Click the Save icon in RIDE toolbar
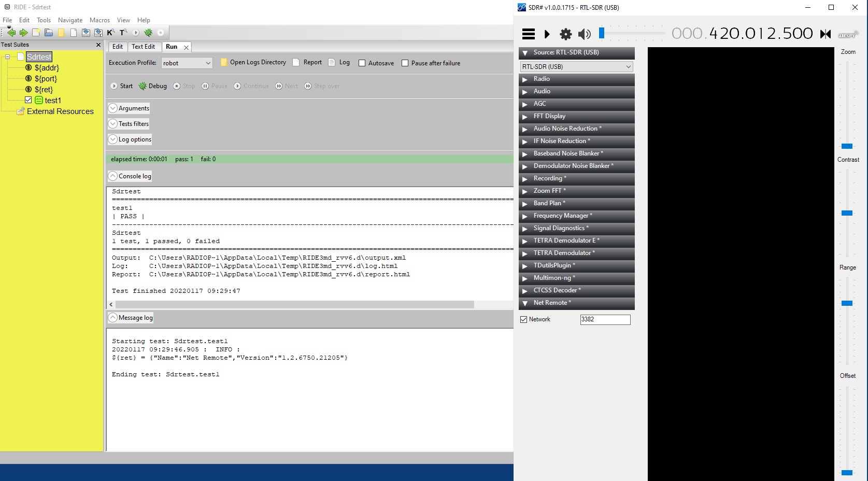This screenshot has width=868, height=481. (86, 33)
